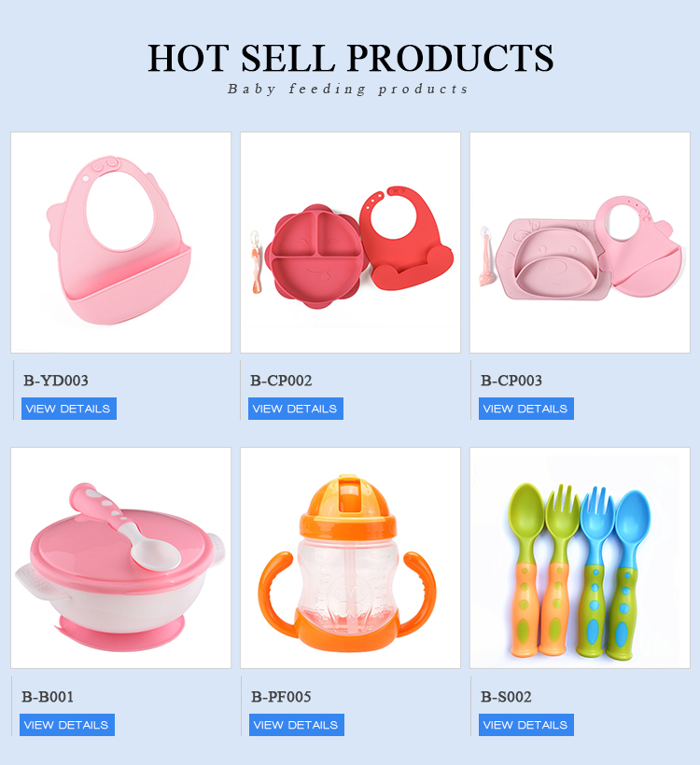
Task: Select the B-S002 product title
Action: coord(506,697)
